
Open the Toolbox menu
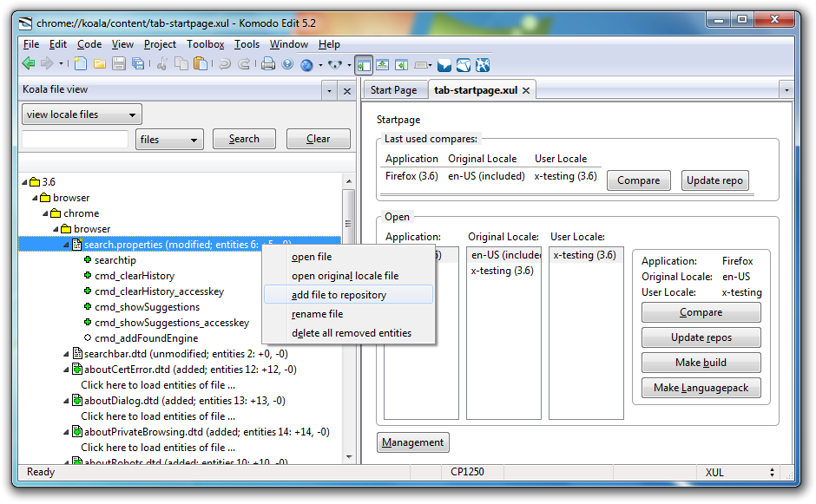(205, 44)
